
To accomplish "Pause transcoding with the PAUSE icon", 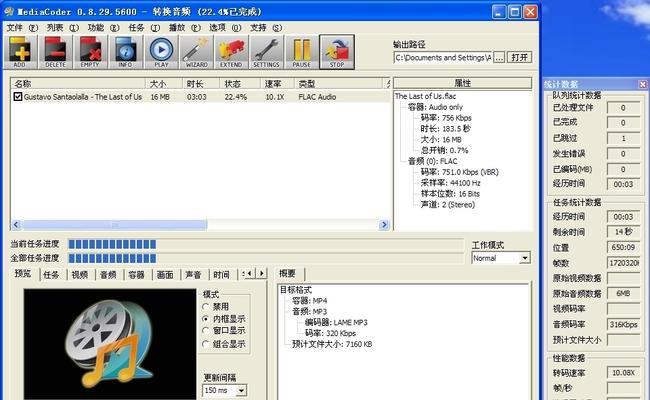I will click(301, 52).
